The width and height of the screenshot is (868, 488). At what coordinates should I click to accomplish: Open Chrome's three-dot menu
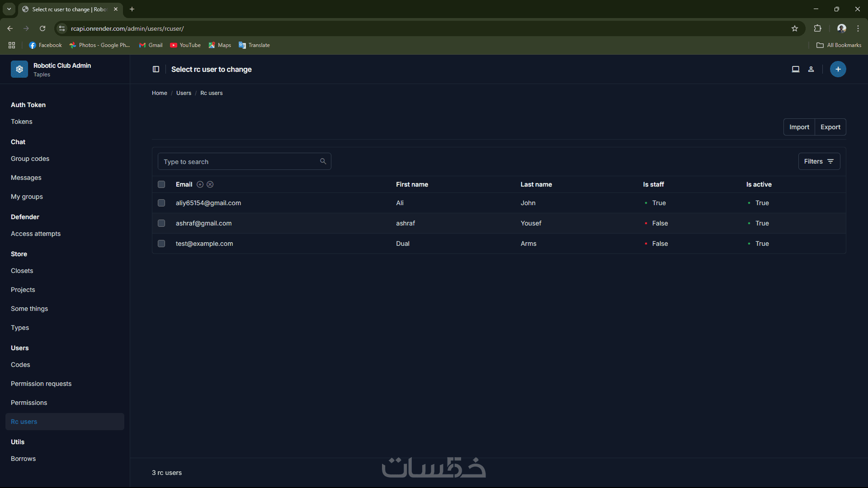click(x=858, y=28)
